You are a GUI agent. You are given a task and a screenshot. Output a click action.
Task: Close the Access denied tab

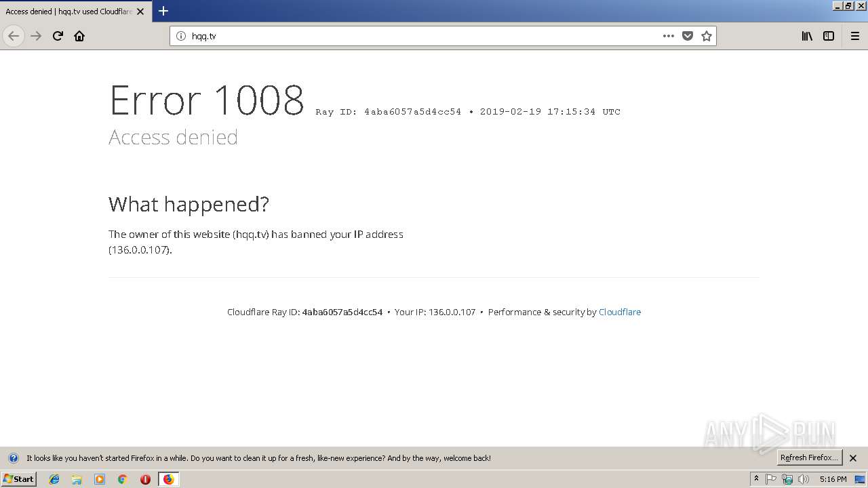click(140, 12)
